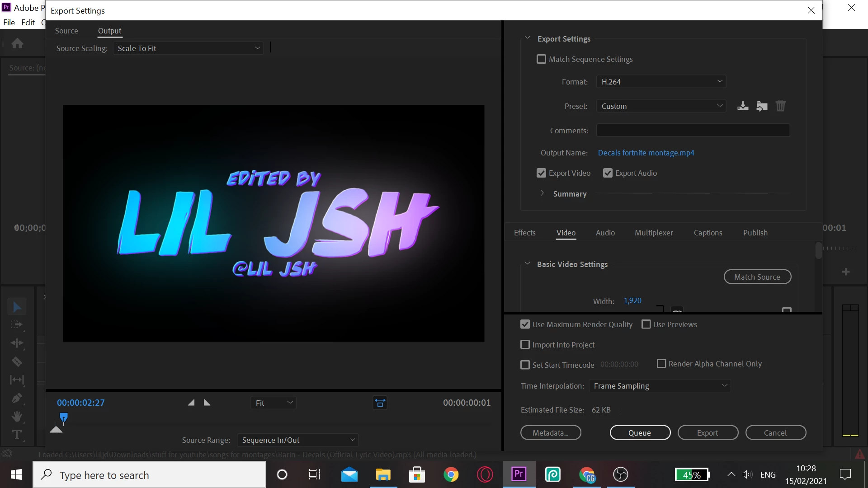
Task: Expand the Summary section
Action: [542, 193]
